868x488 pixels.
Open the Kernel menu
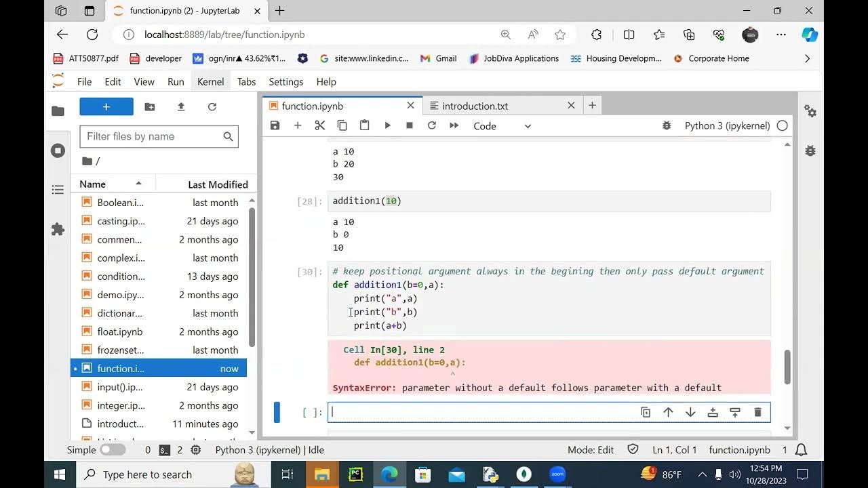pyautogui.click(x=210, y=81)
